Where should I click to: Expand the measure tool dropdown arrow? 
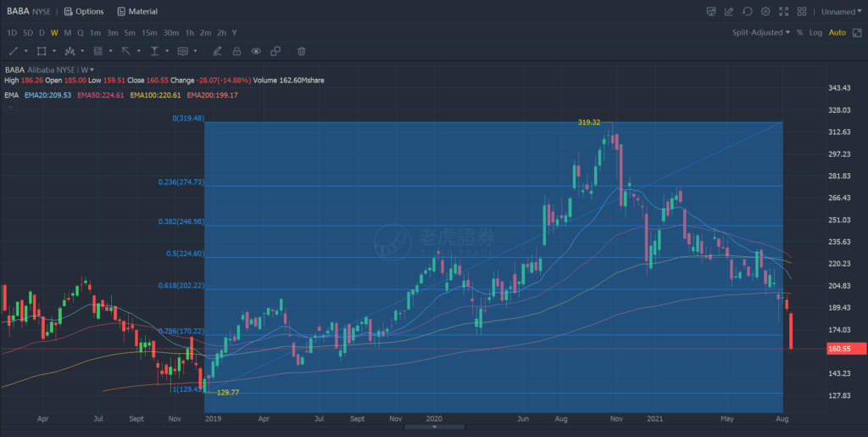click(167, 51)
